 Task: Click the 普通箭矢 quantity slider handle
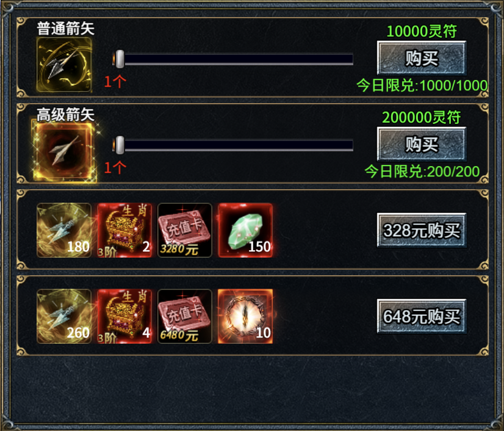pyautogui.click(x=120, y=59)
